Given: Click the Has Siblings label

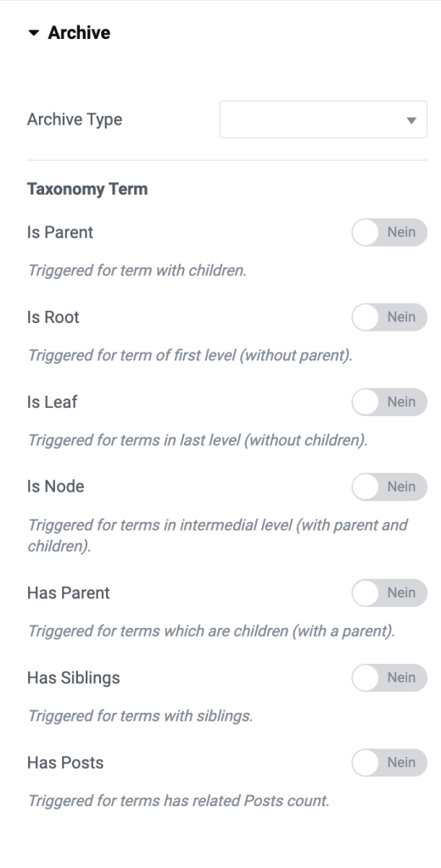Looking at the screenshot, I should tap(74, 678).
